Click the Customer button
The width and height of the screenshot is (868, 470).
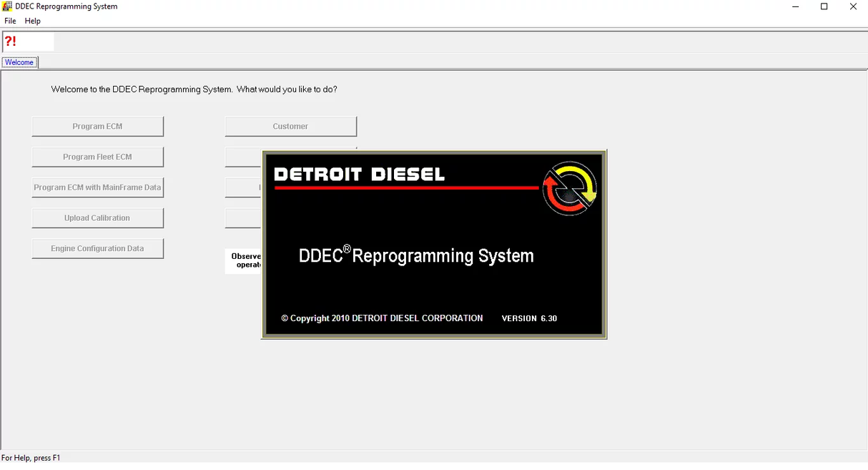[290, 127]
